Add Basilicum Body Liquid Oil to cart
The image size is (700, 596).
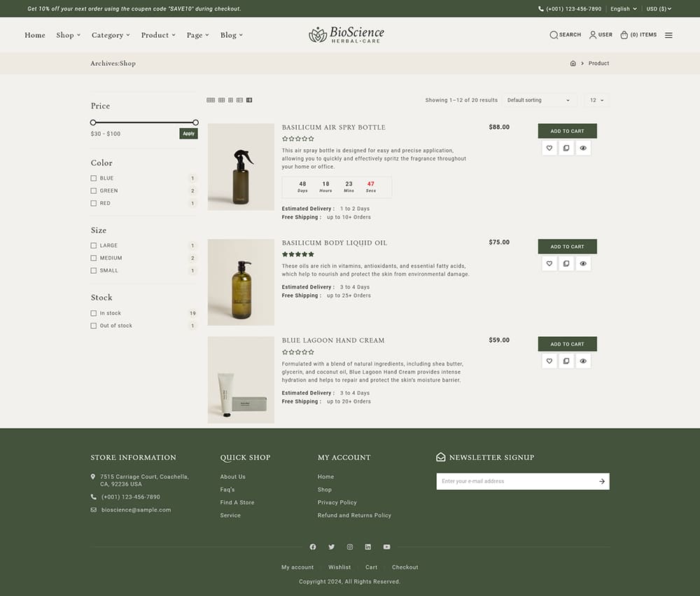click(x=567, y=247)
